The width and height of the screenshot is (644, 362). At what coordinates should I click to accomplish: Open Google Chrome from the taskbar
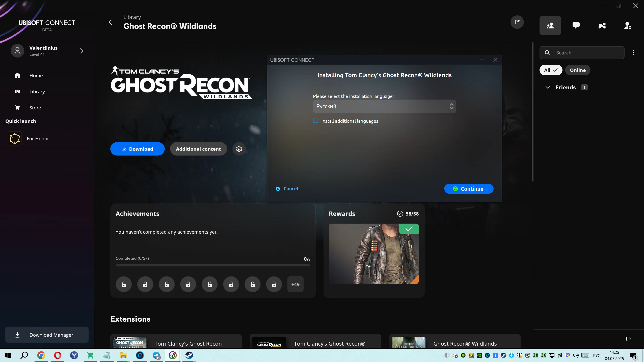(41, 355)
